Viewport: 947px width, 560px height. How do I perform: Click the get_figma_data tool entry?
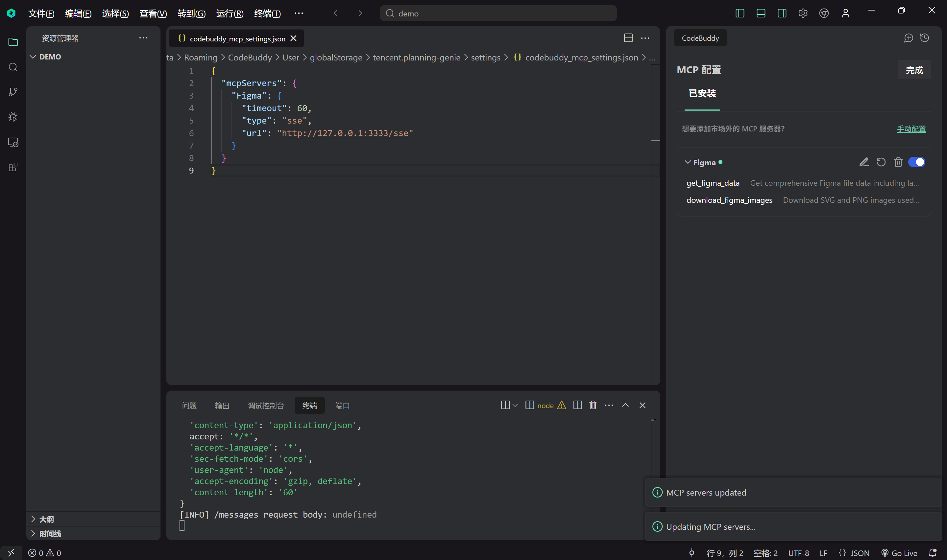click(713, 183)
